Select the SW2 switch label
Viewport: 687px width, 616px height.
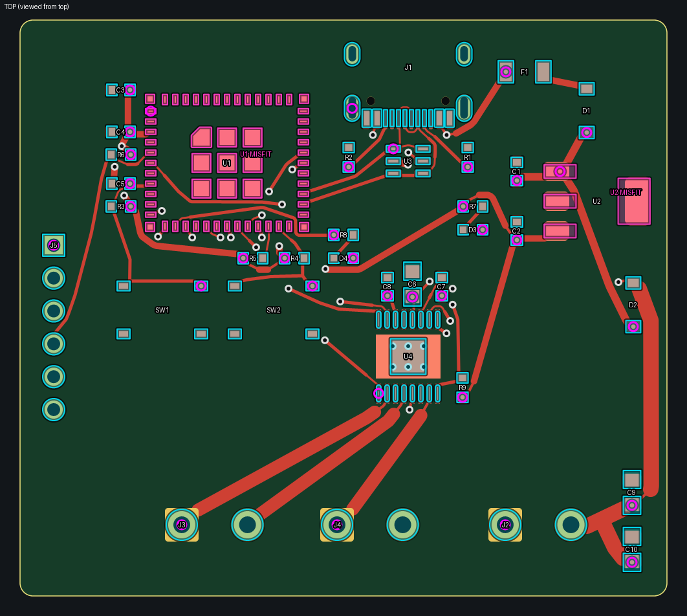coord(274,310)
